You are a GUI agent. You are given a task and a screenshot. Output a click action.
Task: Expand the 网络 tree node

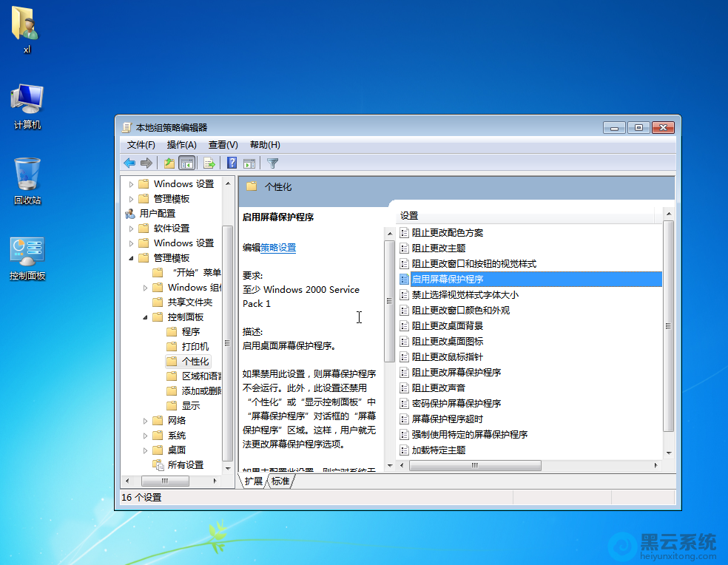tap(146, 421)
